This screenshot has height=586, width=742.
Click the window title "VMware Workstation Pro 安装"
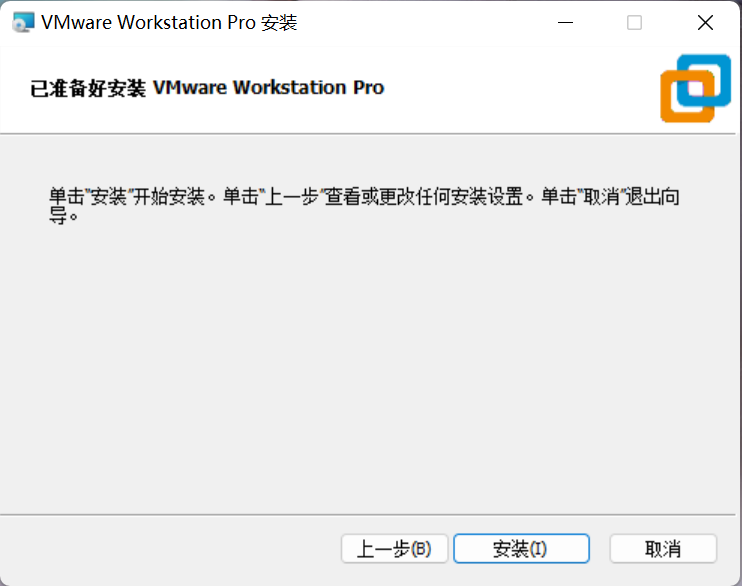169,23
